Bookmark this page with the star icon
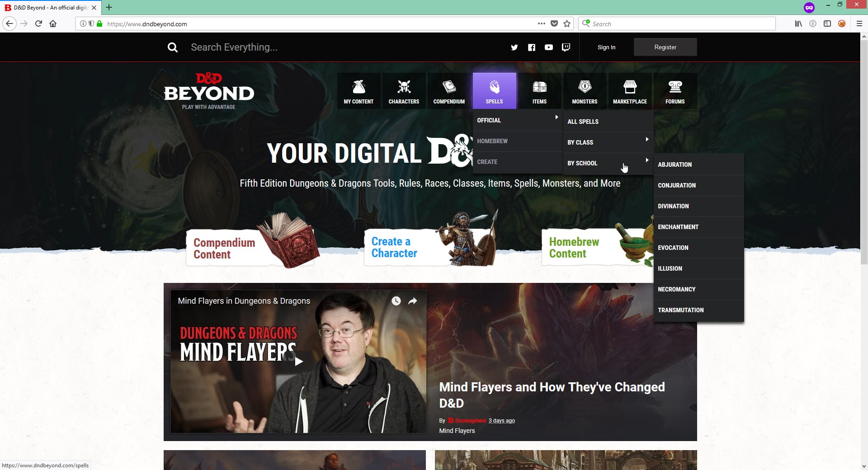Image resolution: width=868 pixels, height=470 pixels. [x=567, y=24]
